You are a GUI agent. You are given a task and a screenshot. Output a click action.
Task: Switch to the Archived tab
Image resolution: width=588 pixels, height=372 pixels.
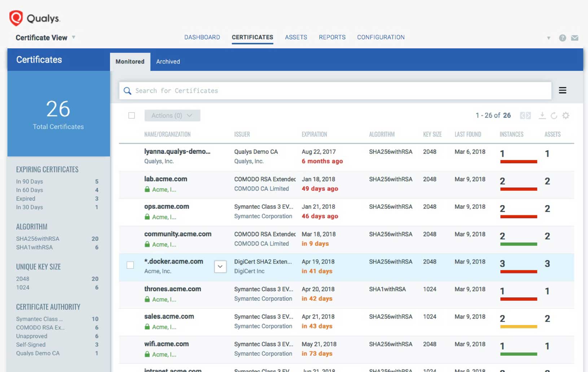click(x=168, y=61)
